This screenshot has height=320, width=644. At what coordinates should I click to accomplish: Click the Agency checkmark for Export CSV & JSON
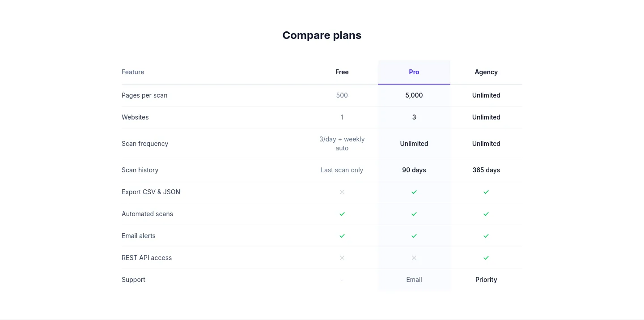tap(486, 192)
